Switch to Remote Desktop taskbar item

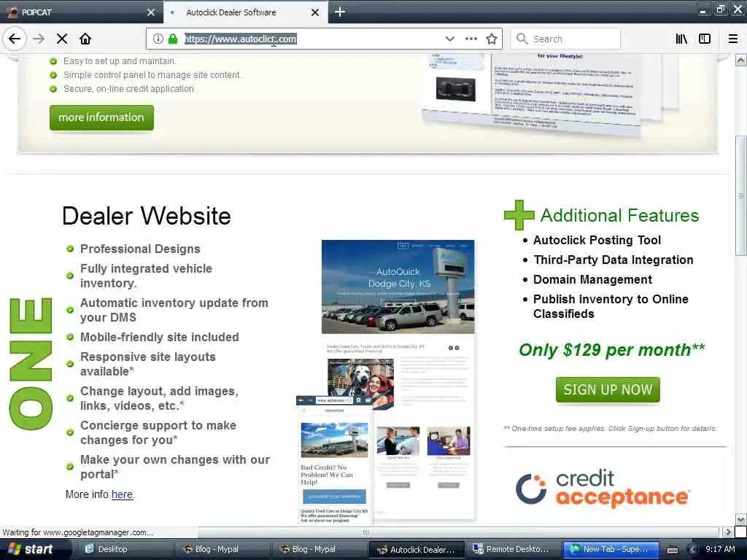[x=513, y=549]
